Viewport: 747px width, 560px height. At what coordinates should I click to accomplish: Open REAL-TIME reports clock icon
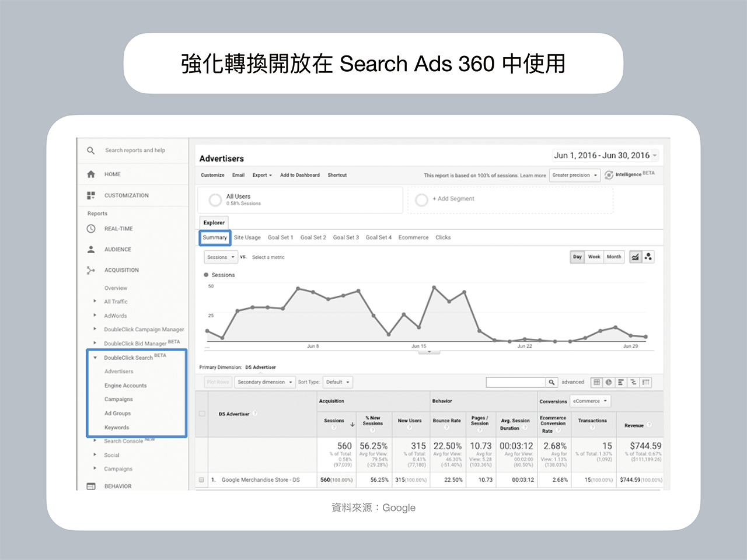click(x=90, y=229)
